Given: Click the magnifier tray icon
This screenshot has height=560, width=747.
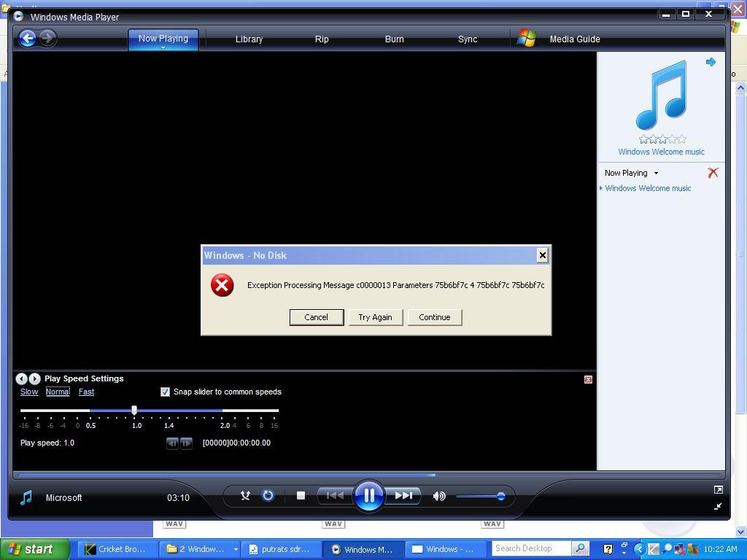Looking at the screenshot, I should point(667,549).
